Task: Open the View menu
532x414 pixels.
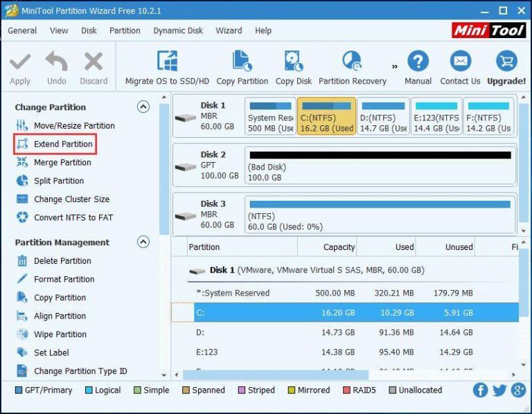Action: (x=59, y=30)
